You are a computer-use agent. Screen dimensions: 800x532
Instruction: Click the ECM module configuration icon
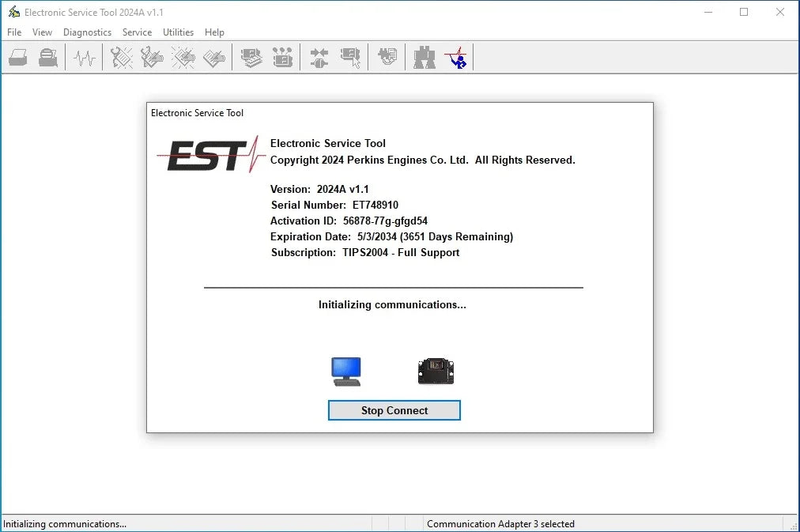pos(283,57)
